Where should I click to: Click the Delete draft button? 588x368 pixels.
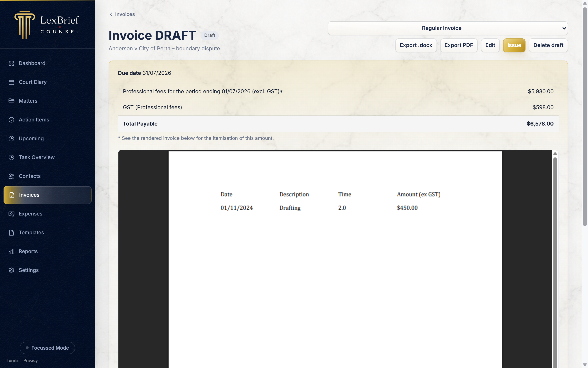click(x=548, y=45)
